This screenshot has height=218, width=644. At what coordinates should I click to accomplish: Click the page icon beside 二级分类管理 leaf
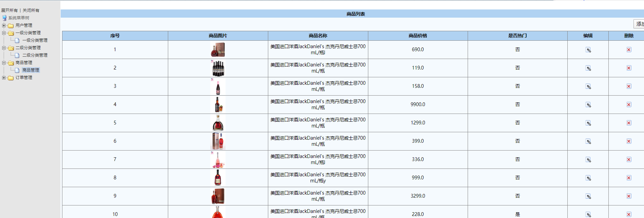point(17,55)
